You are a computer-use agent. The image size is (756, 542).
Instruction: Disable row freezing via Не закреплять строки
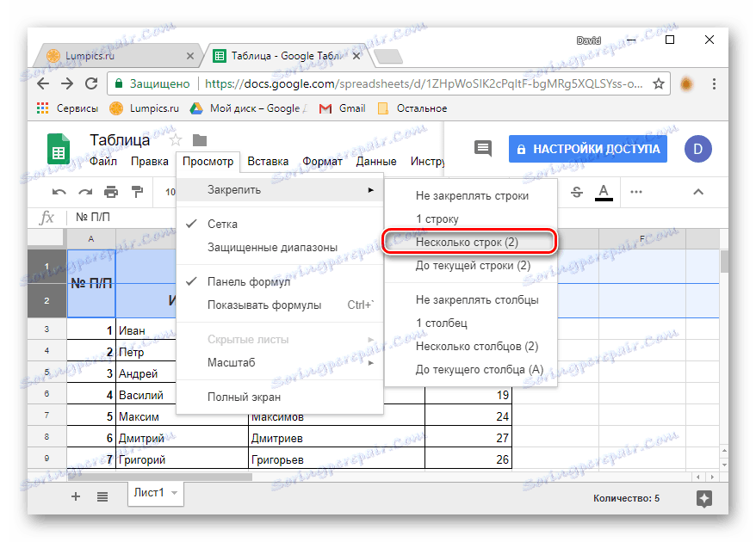tap(470, 196)
